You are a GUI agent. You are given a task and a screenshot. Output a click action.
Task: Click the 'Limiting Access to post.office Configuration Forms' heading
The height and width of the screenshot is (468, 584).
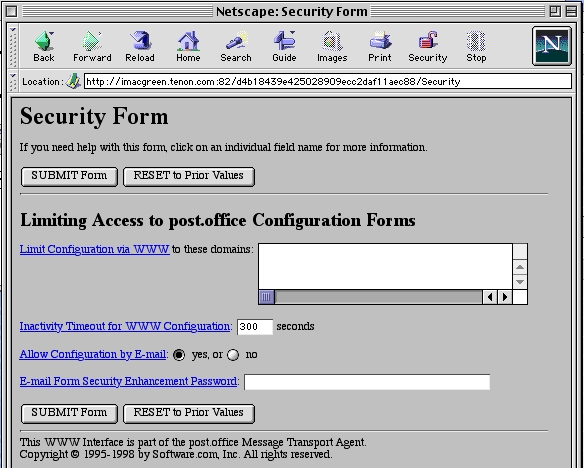click(218, 220)
